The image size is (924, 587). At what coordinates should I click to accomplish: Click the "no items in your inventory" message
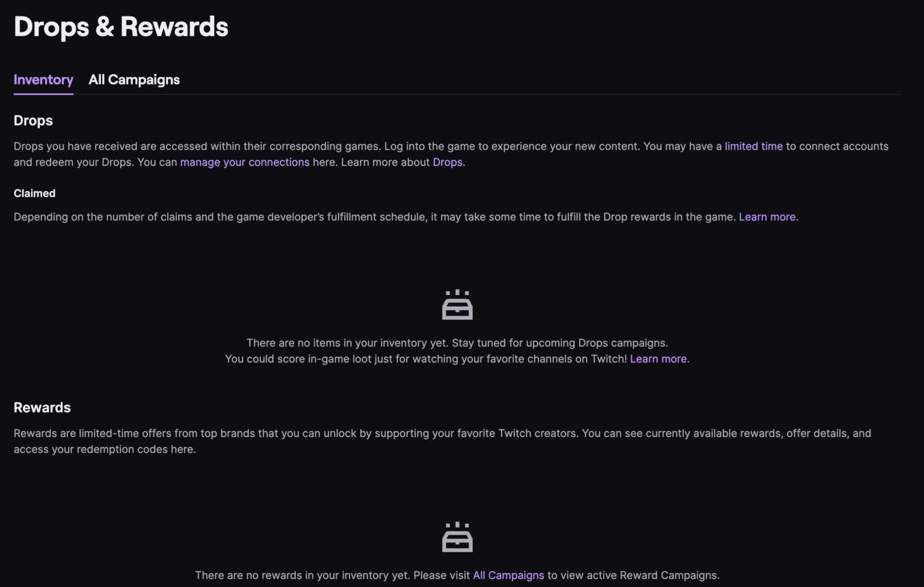coord(457,343)
